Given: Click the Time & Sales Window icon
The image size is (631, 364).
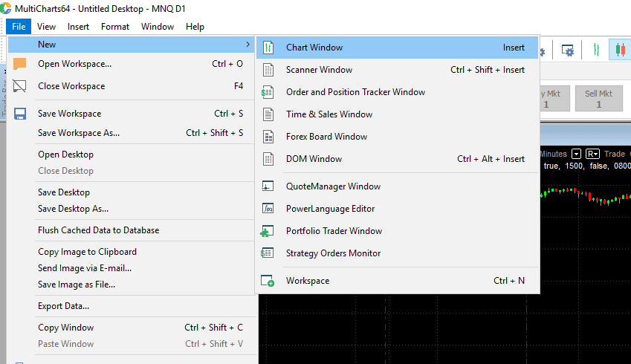Looking at the screenshot, I should pyautogui.click(x=268, y=114).
